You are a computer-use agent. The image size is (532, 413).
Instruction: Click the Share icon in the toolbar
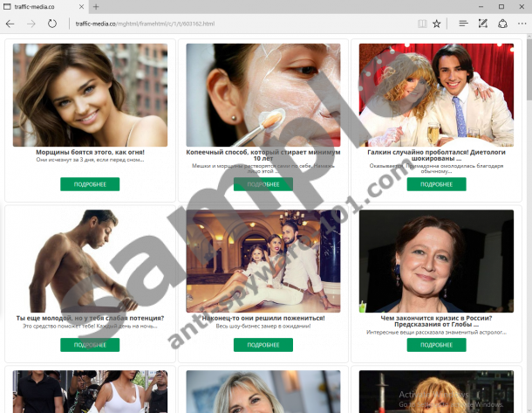(x=502, y=24)
